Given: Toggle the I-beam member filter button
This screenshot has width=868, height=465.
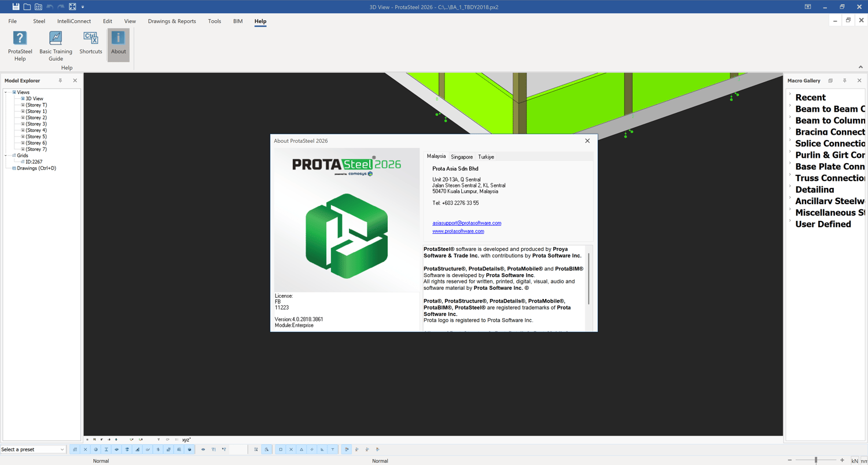Looking at the screenshot, I should pos(106,449).
